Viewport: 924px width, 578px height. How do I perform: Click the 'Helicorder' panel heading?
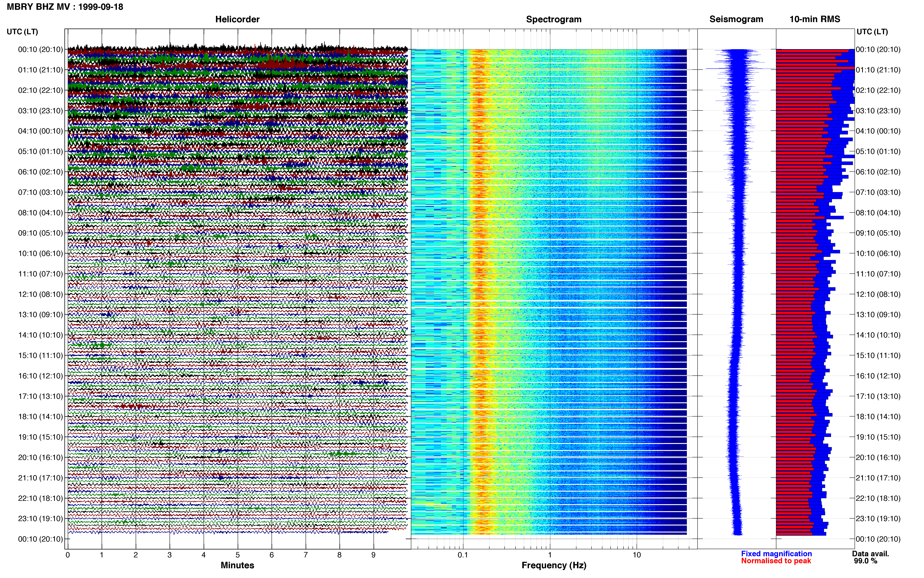(x=237, y=20)
